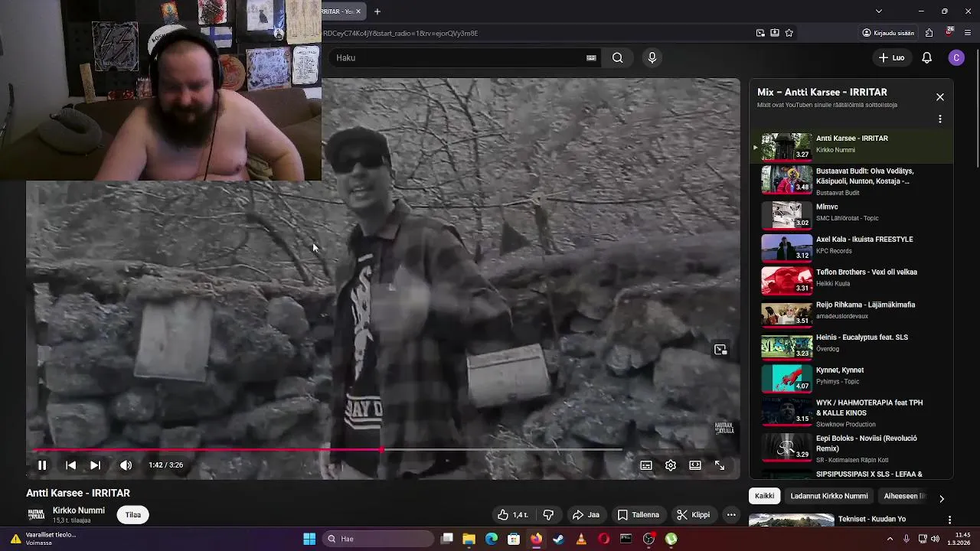980x551 pixels.
Task: Open Kirkko Nummi channel link
Action: tap(79, 510)
